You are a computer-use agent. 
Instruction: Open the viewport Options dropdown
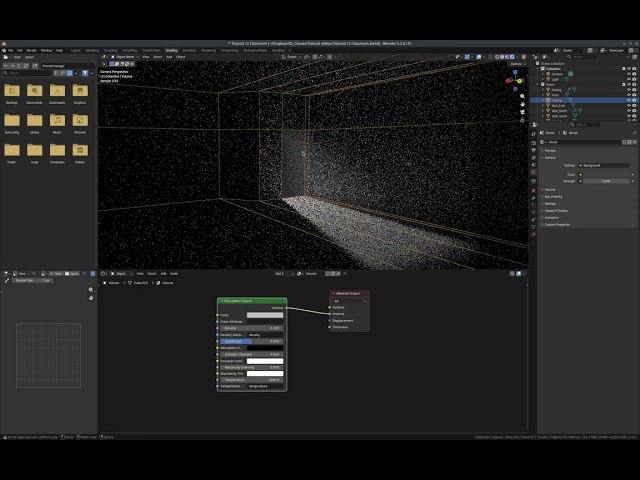(517, 64)
